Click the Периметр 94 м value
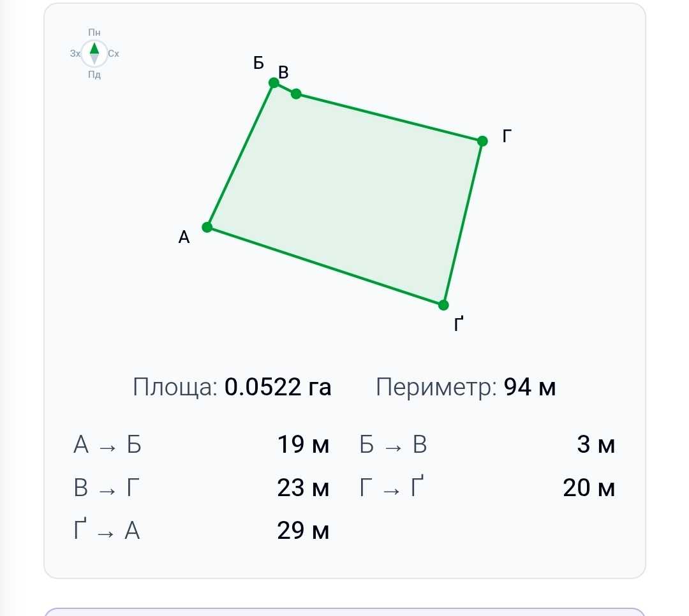This screenshot has width=689, height=616. [x=530, y=387]
